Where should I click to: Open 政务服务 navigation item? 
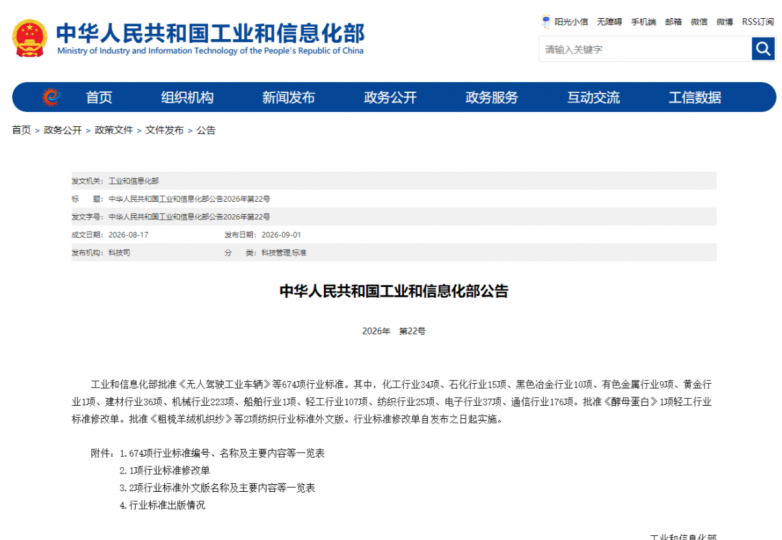492,97
